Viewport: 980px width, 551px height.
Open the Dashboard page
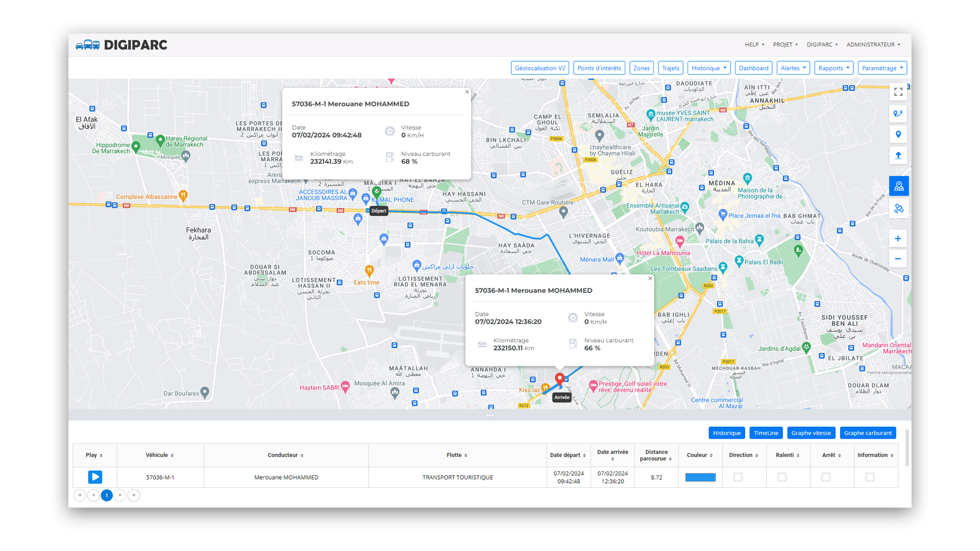(x=753, y=68)
